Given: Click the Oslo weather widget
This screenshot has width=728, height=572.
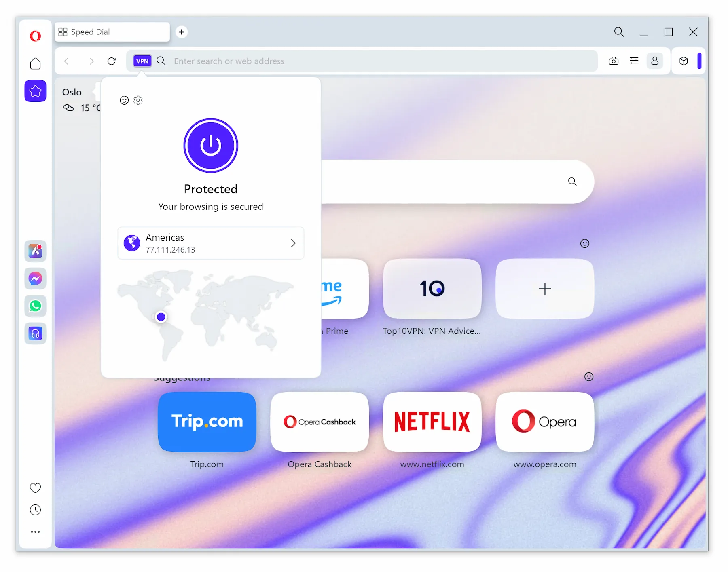Looking at the screenshot, I should tap(81, 100).
